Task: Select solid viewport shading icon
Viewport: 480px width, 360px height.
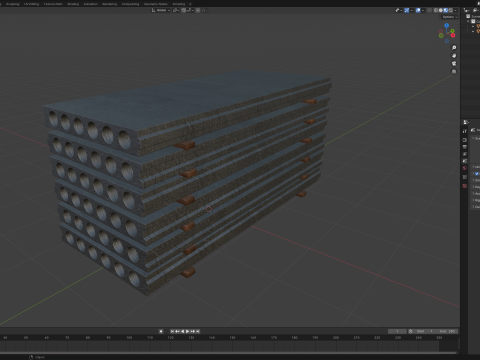Action: [441, 10]
